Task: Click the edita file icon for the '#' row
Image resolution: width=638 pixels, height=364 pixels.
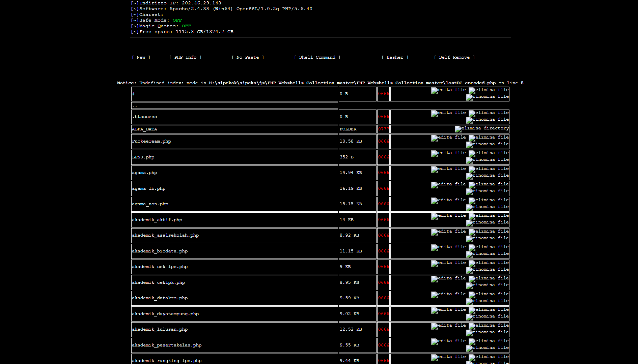Action: click(x=448, y=90)
